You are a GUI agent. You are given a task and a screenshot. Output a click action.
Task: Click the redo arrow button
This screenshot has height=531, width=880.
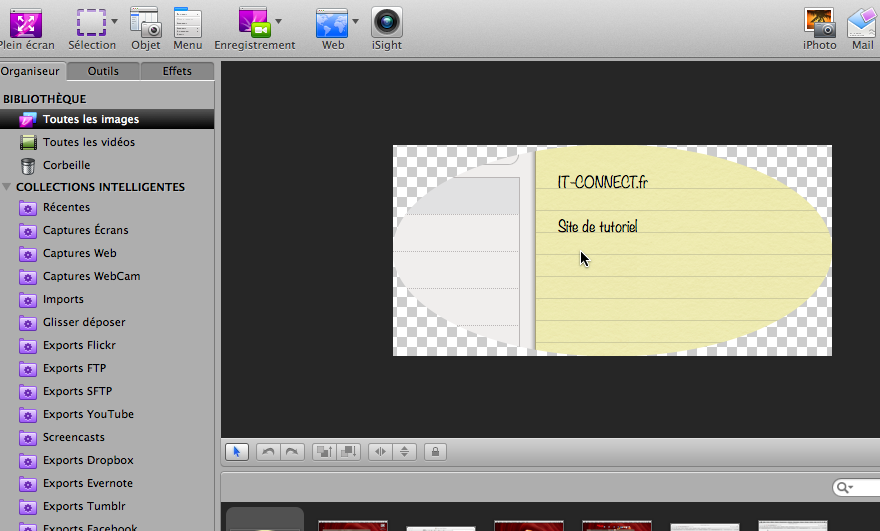point(292,452)
